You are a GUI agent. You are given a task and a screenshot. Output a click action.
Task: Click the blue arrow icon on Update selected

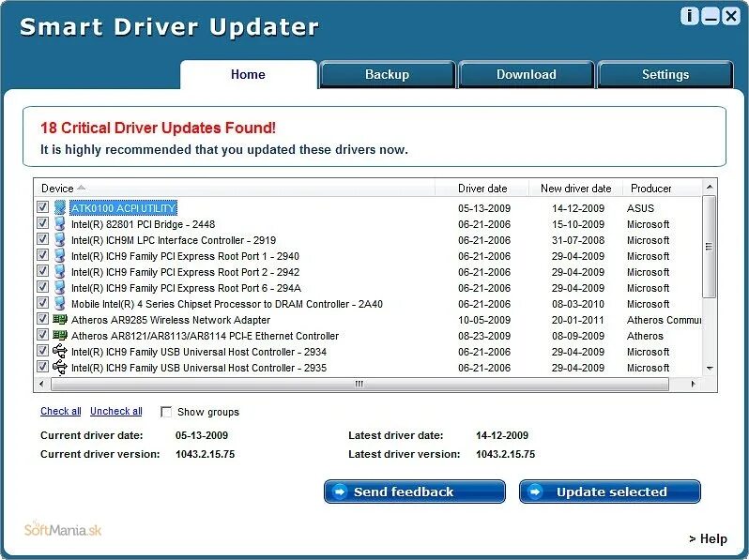pos(535,492)
